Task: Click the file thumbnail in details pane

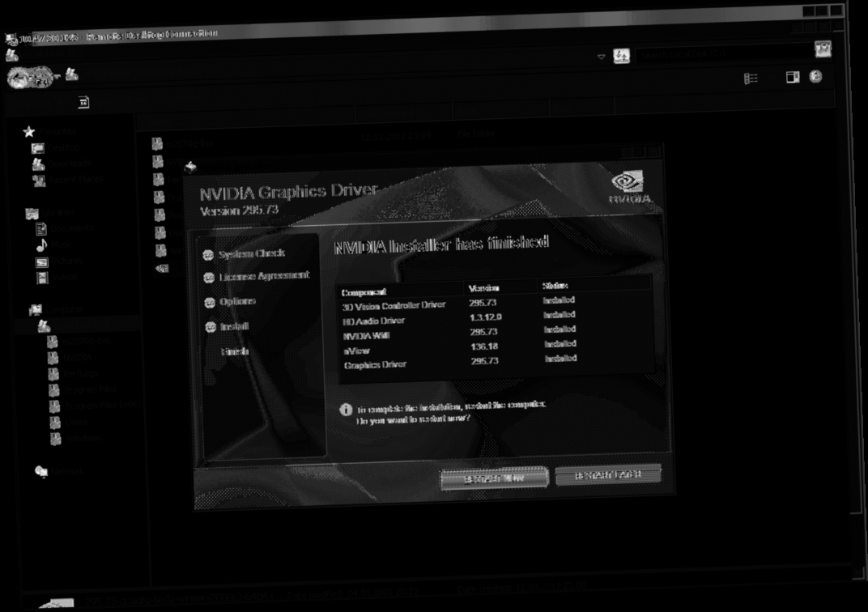Action: coord(56,603)
